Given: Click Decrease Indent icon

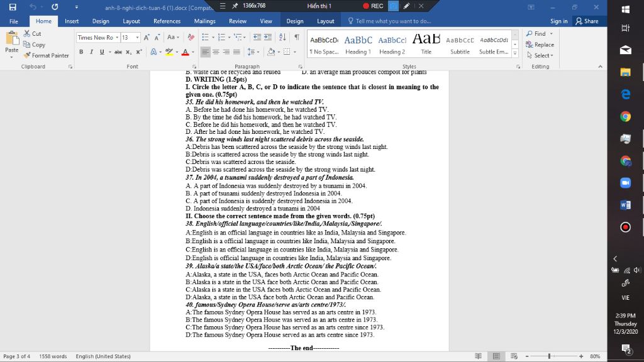Looking at the screenshot, I should tap(257, 37).
